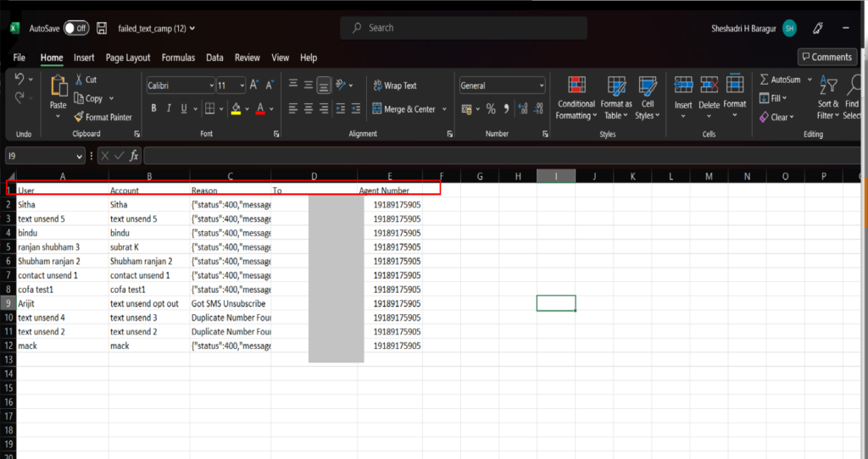Click Merge & Center
This screenshot has width=868, height=459.
tap(404, 109)
